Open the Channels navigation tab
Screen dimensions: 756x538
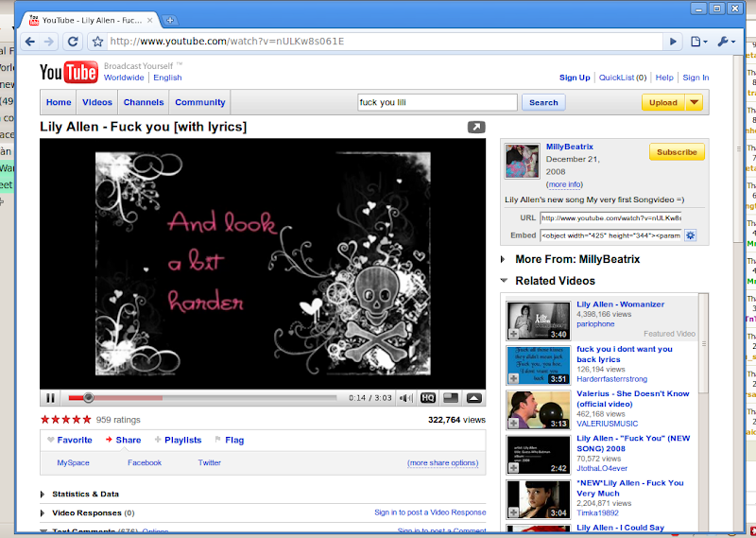click(144, 102)
